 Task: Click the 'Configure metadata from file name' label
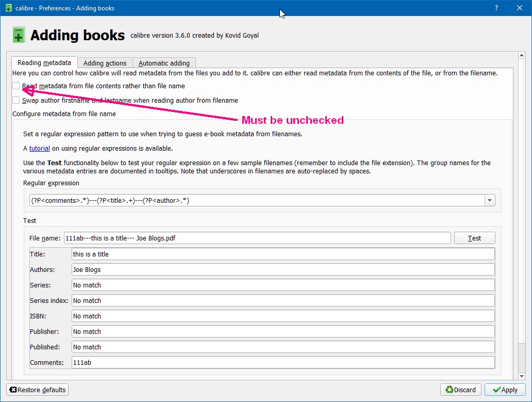64,114
